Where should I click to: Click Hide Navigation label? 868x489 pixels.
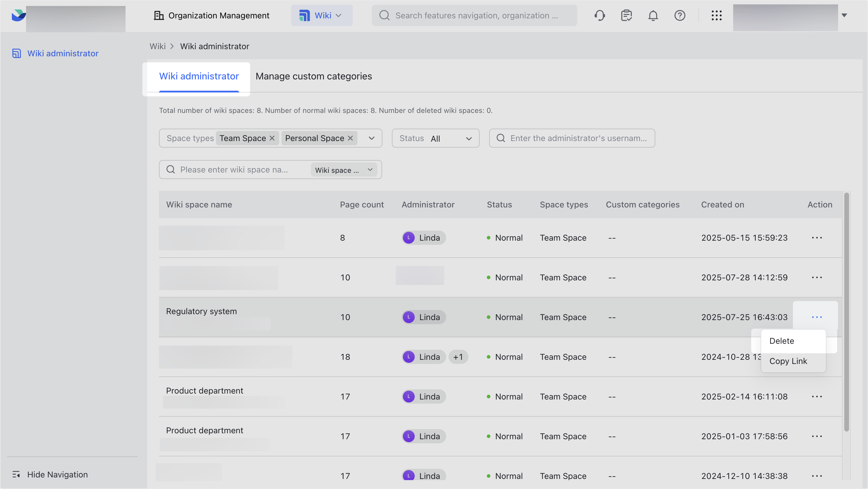point(57,474)
